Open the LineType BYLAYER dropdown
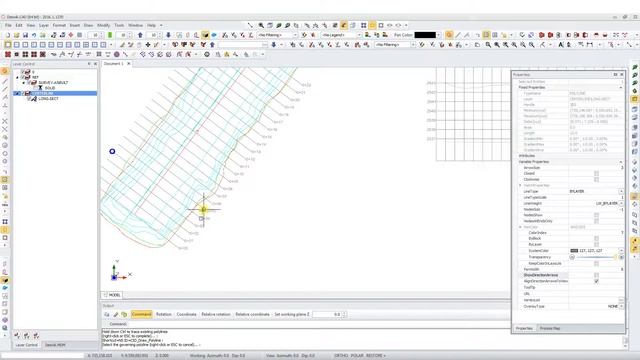640x360 pixels. (621, 191)
